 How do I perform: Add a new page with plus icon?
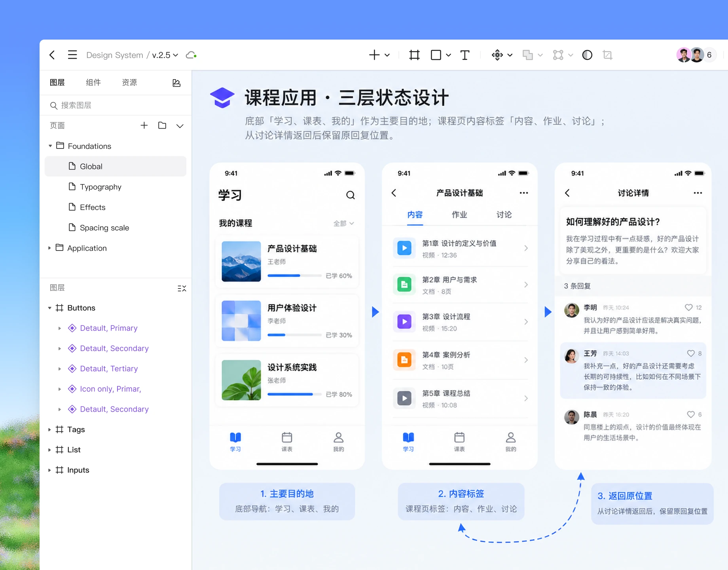tap(144, 125)
